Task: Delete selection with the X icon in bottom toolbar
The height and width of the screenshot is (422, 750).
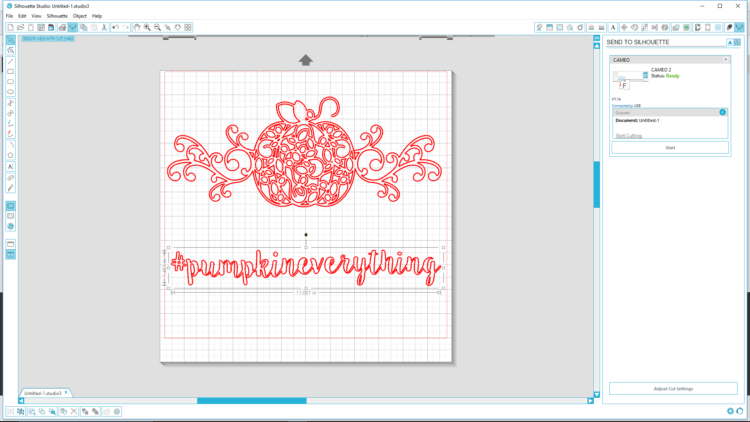Action: point(74,411)
